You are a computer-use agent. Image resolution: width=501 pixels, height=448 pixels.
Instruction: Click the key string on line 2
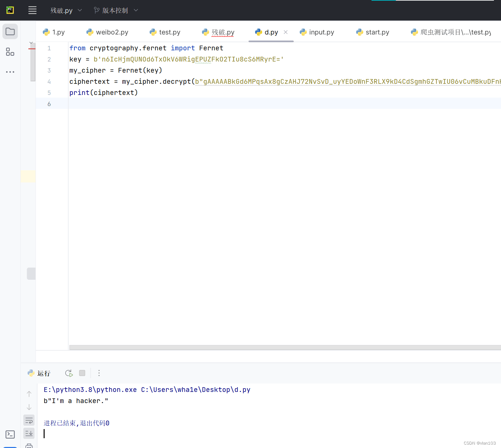tap(189, 59)
